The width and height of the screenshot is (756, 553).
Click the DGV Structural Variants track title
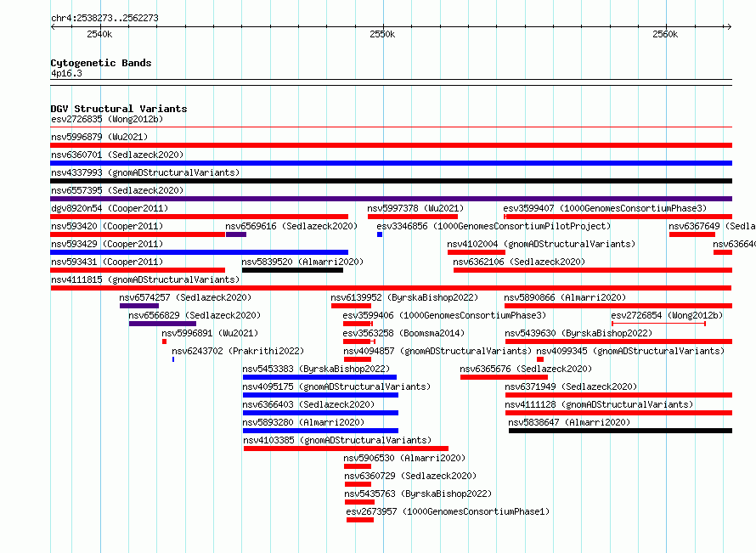pyautogui.click(x=119, y=109)
